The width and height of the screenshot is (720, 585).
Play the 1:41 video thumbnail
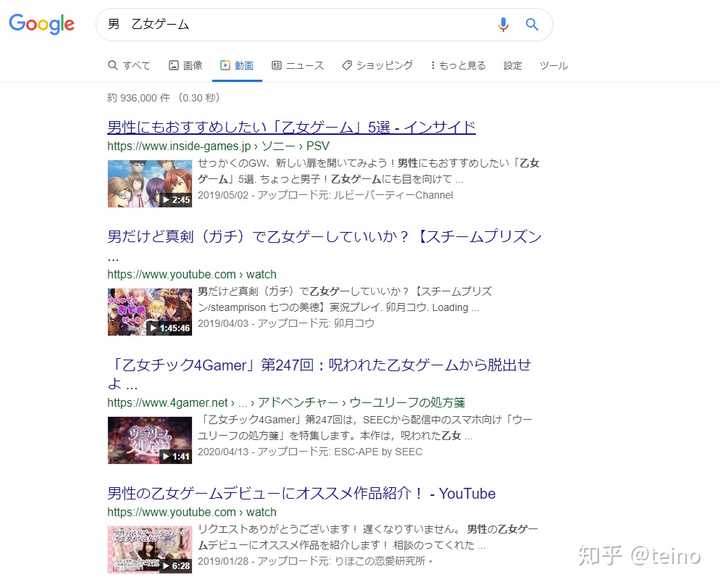[x=150, y=440]
